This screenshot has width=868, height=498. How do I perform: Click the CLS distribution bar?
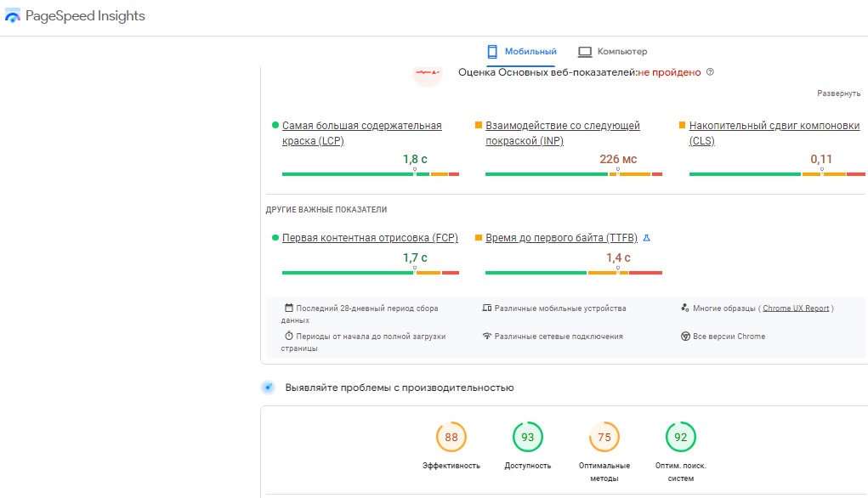point(777,173)
